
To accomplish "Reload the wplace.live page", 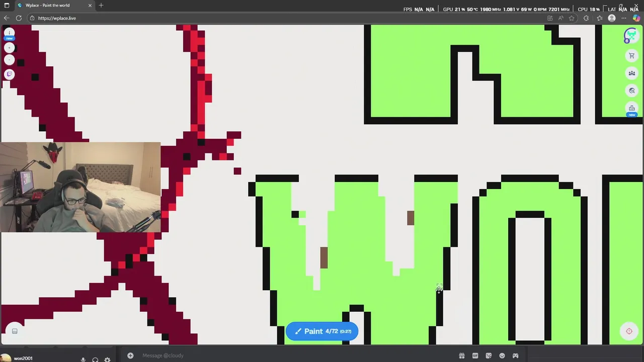I will pos(19,18).
